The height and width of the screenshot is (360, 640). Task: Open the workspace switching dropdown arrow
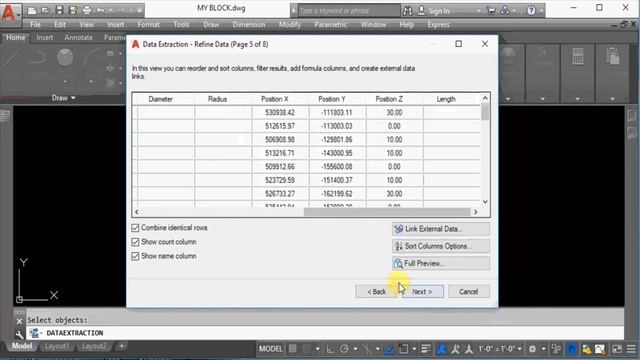pos(543,349)
